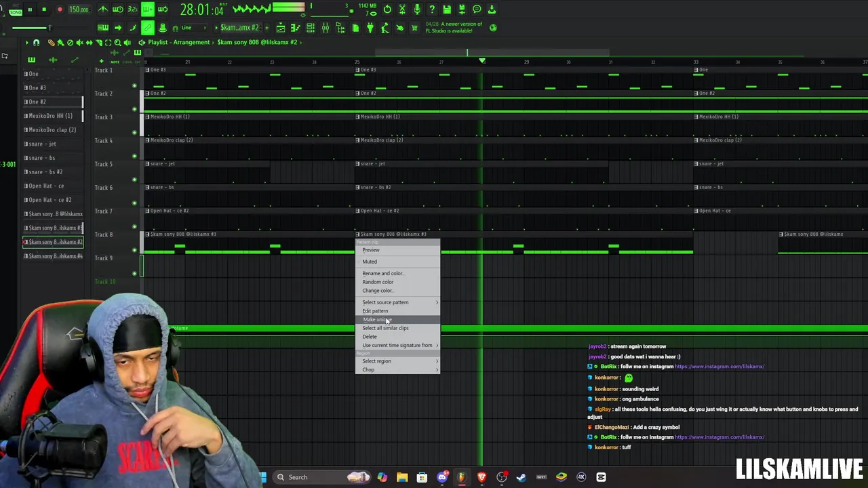The width and height of the screenshot is (868, 488).
Task: Click the Track 9 header label
Action: tap(104, 258)
